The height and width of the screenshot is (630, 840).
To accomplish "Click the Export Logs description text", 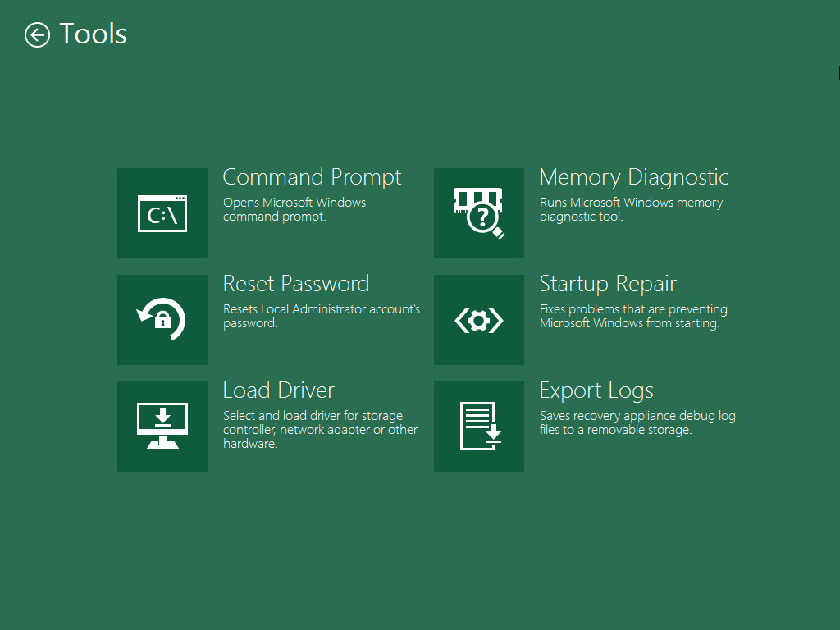I will tap(637, 422).
